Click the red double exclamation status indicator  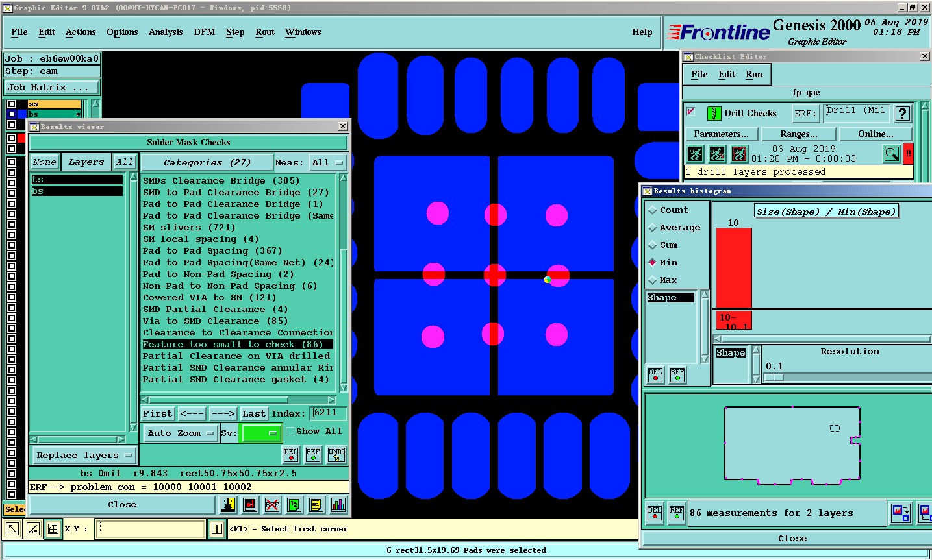[x=909, y=154]
